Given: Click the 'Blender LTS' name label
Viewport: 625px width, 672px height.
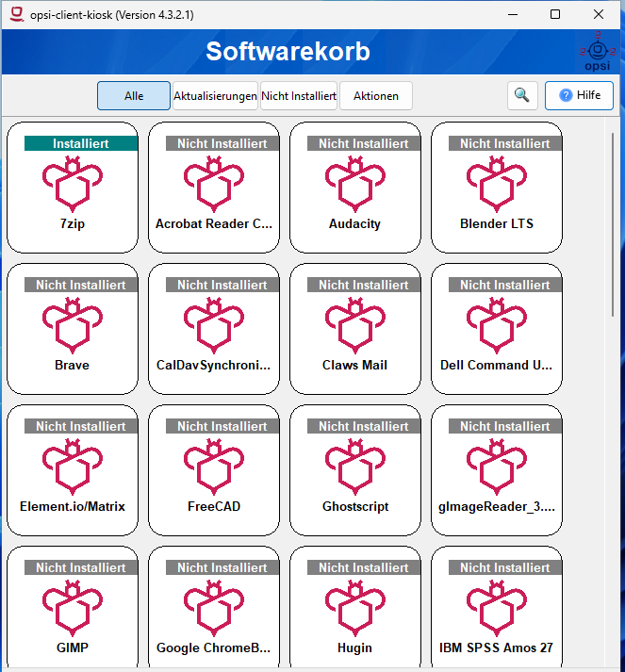Looking at the screenshot, I should click(x=497, y=223).
